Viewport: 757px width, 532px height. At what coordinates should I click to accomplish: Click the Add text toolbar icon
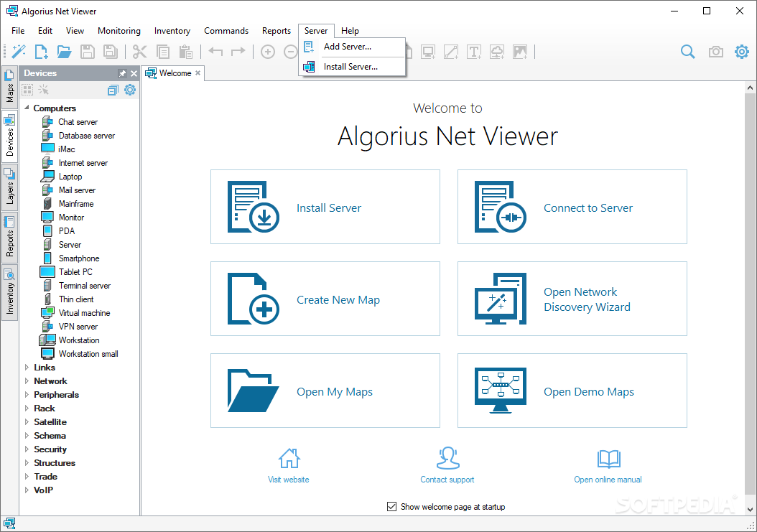click(474, 51)
